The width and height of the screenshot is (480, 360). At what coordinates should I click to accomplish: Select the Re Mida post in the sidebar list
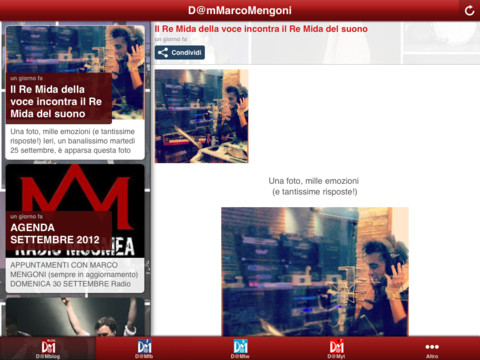pos(75,93)
